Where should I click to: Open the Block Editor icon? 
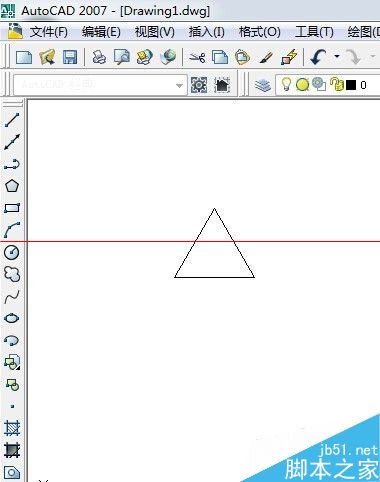(x=289, y=57)
